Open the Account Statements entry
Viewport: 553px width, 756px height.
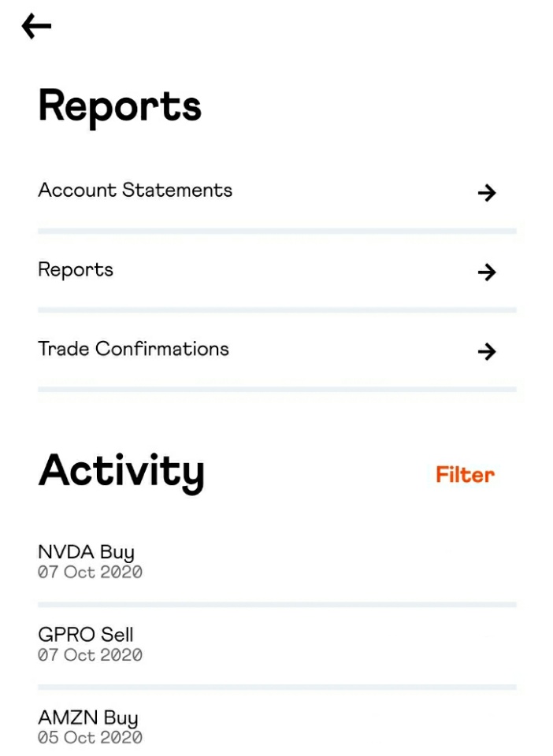(x=276, y=191)
